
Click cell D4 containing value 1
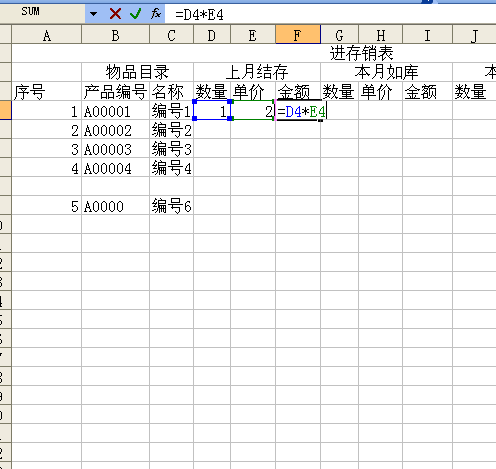click(x=212, y=110)
